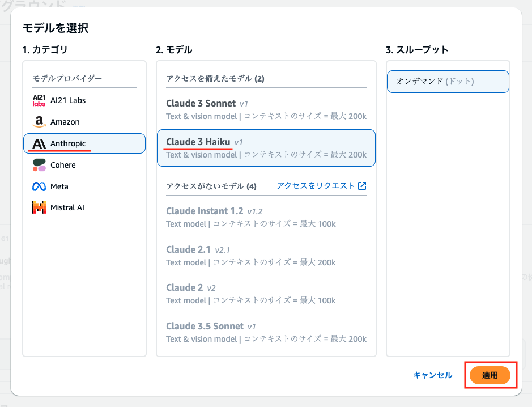Click the external link icon beside アクセスをリクエスト

pos(362,186)
